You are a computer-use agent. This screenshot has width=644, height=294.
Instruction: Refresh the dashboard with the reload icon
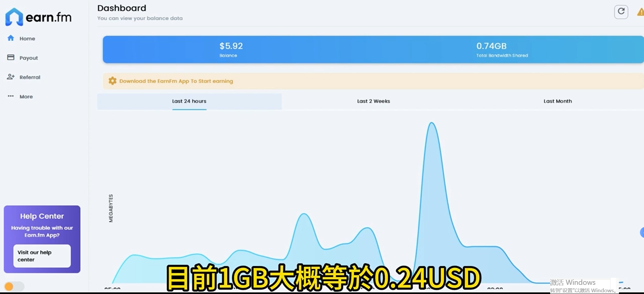point(621,12)
